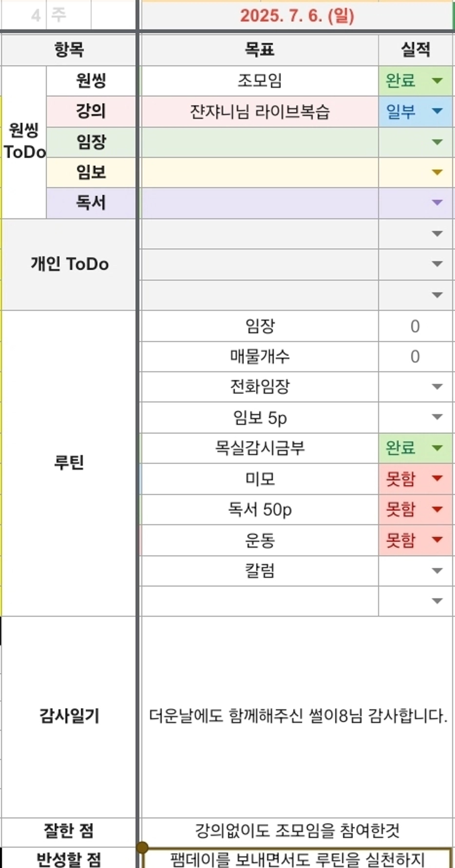The image size is (455, 868).
Task: Click green dropdown arrow in 임장 ToDo row
Action: coord(437,142)
